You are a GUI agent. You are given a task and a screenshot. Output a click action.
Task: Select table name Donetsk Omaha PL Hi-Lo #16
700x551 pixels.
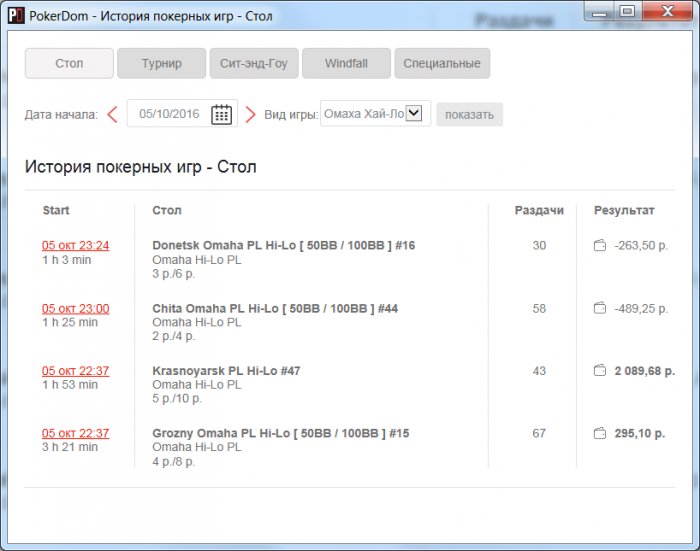283,245
